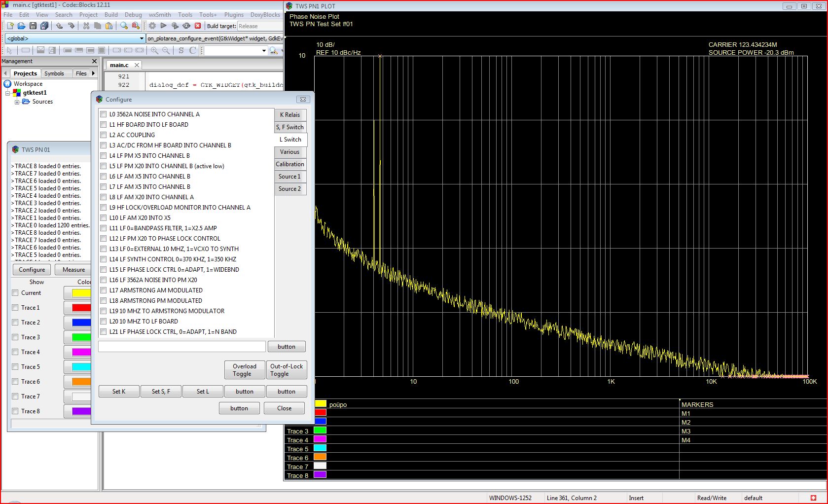Click the Paste clipboard icon
This screenshot has width=828, height=504.
pyautogui.click(x=109, y=26)
